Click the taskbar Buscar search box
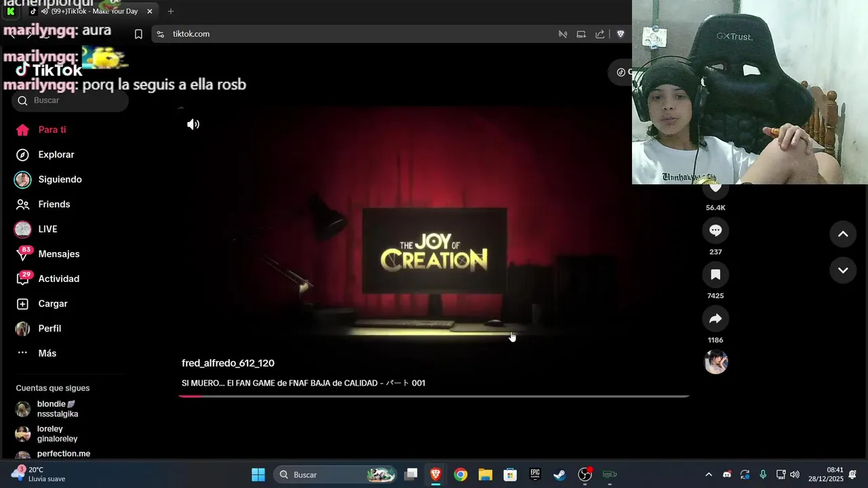Screen dimensions: 868x488 [335, 474]
